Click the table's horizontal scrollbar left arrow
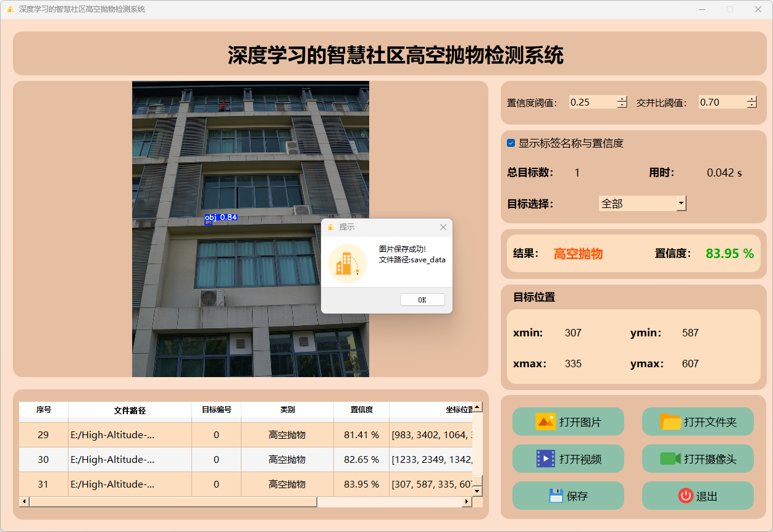 (24, 502)
